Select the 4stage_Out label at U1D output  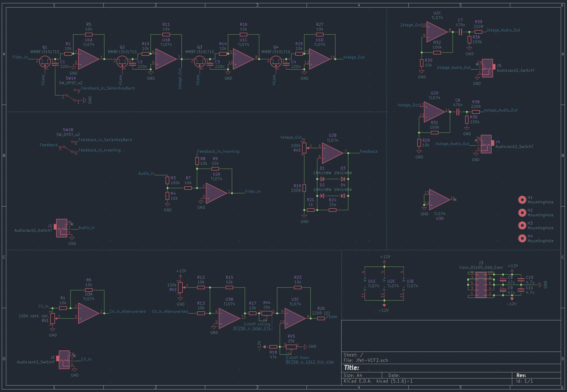[x=354, y=57]
